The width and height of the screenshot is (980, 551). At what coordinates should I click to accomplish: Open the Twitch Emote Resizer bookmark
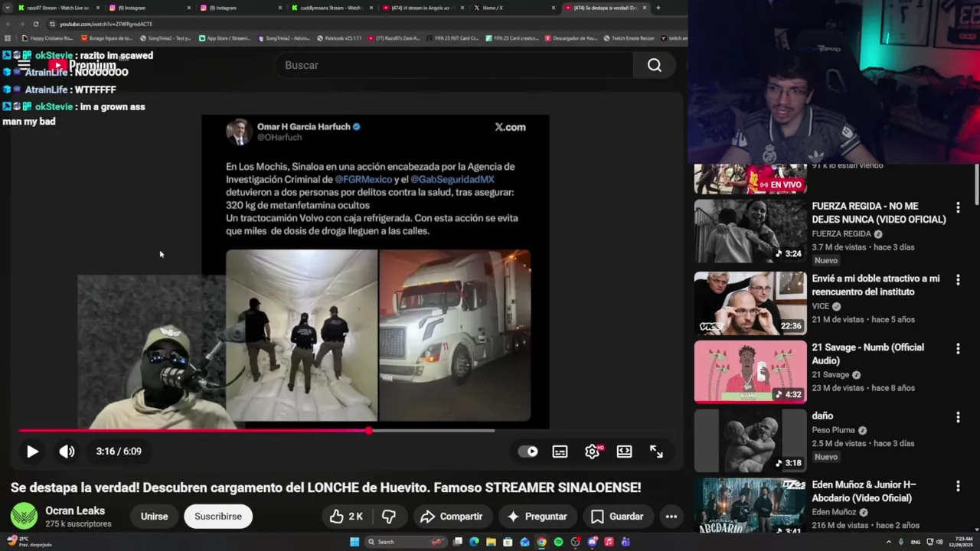(631, 38)
